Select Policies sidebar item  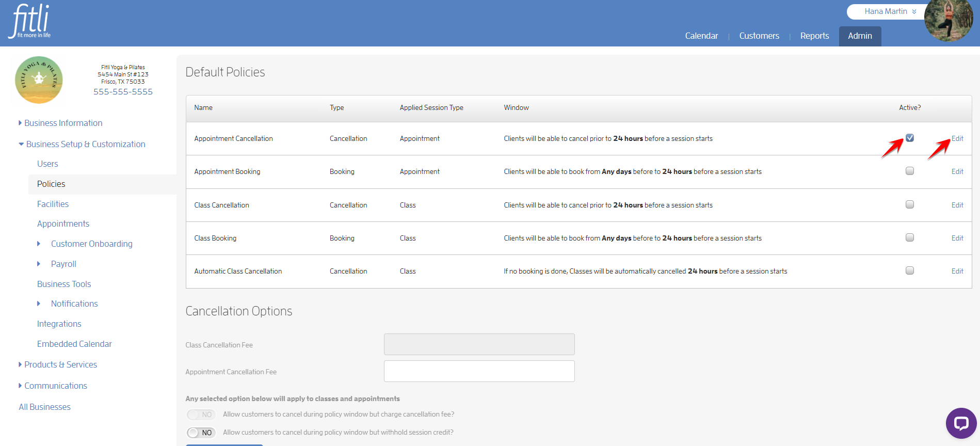click(51, 184)
